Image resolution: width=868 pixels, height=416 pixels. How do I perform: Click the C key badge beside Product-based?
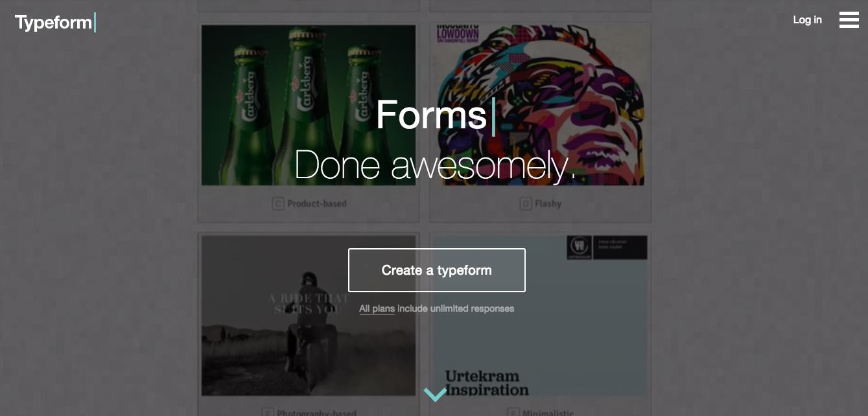(x=278, y=203)
